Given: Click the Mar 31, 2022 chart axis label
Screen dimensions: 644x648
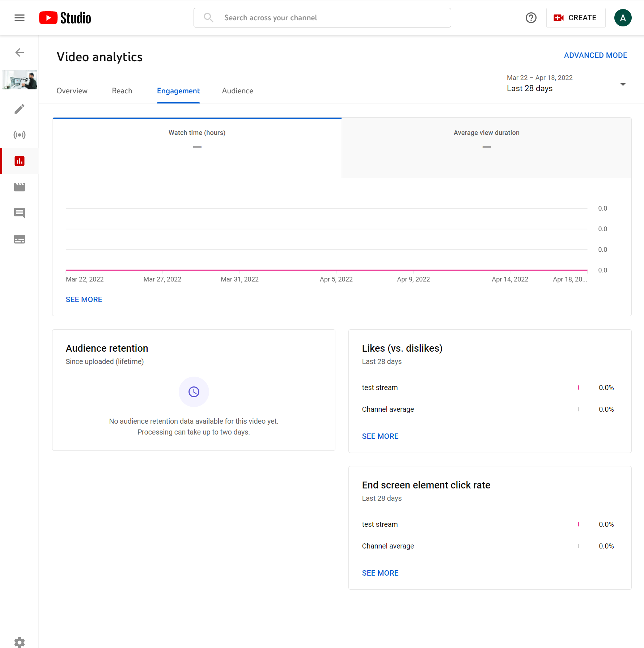Looking at the screenshot, I should click(240, 279).
